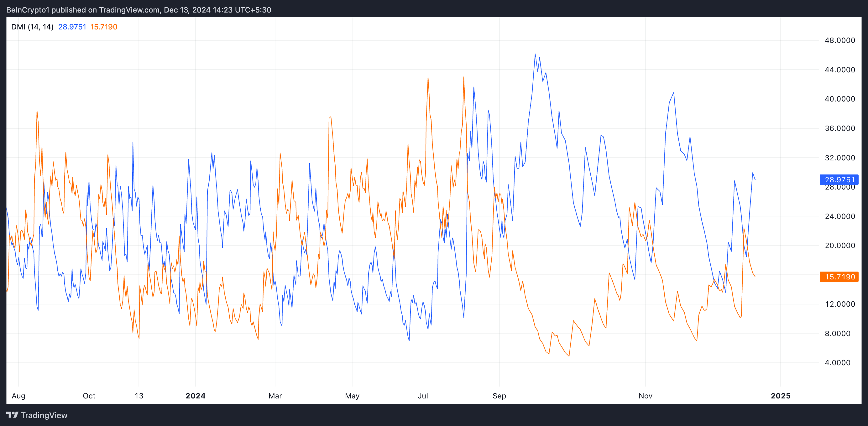The width and height of the screenshot is (868, 426).
Task: Click the May time axis label
Action: pos(352,396)
